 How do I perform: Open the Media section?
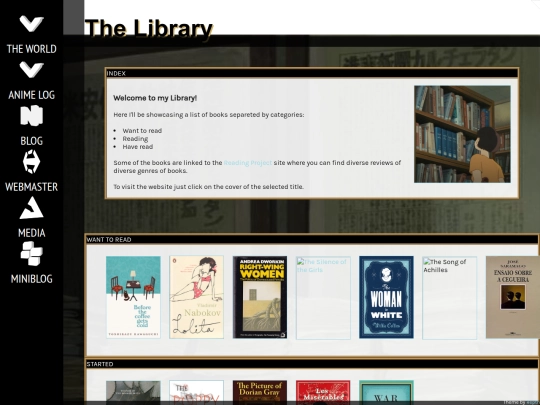[31, 233]
